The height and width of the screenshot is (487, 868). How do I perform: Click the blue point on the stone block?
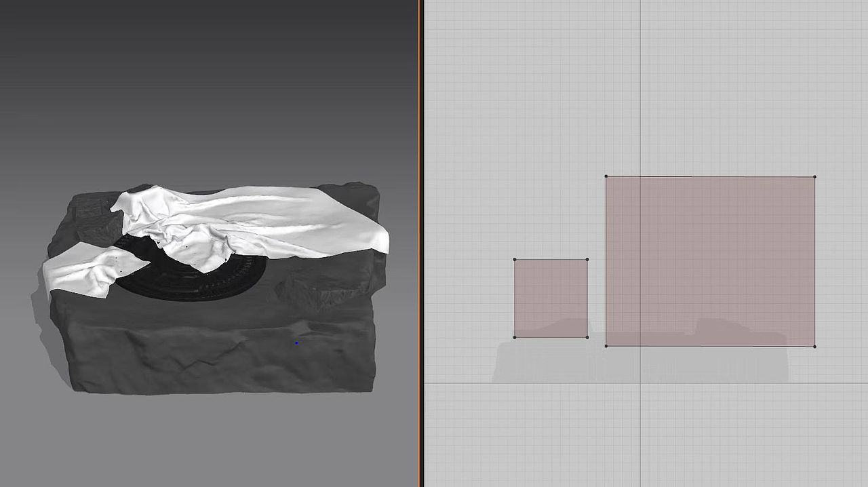pos(296,343)
